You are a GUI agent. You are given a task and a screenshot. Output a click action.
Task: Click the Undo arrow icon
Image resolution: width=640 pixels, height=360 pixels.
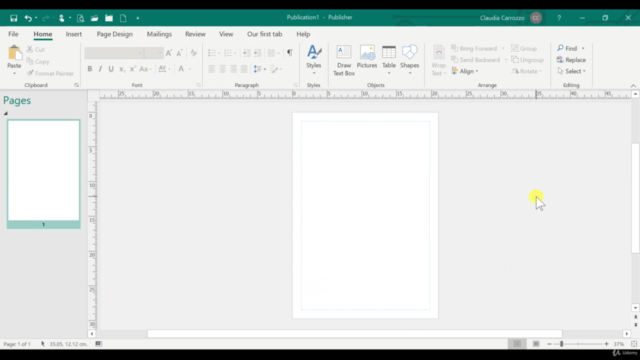pyautogui.click(x=28, y=18)
